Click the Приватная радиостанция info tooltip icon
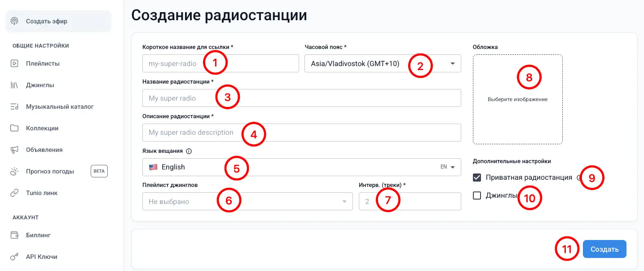 click(x=579, y=178)
